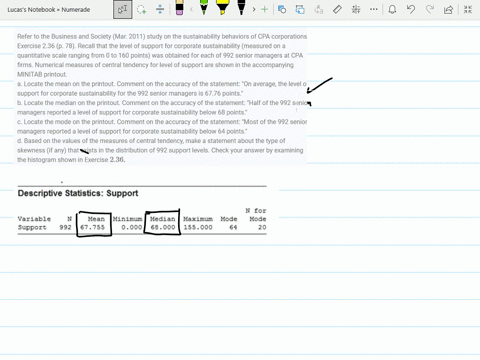
Task: Open notifications bell
Action: tap(392, 9)
